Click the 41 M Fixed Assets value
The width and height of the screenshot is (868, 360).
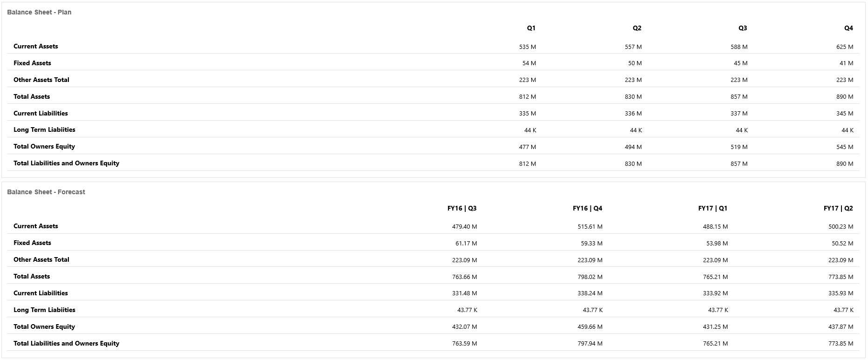click(846, 63)
